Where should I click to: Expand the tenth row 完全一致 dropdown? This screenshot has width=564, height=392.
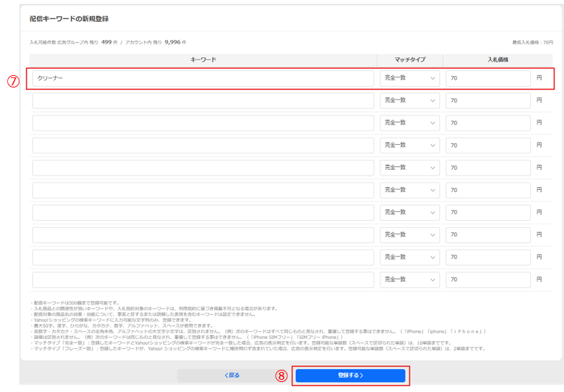click(x=409, y=279)
